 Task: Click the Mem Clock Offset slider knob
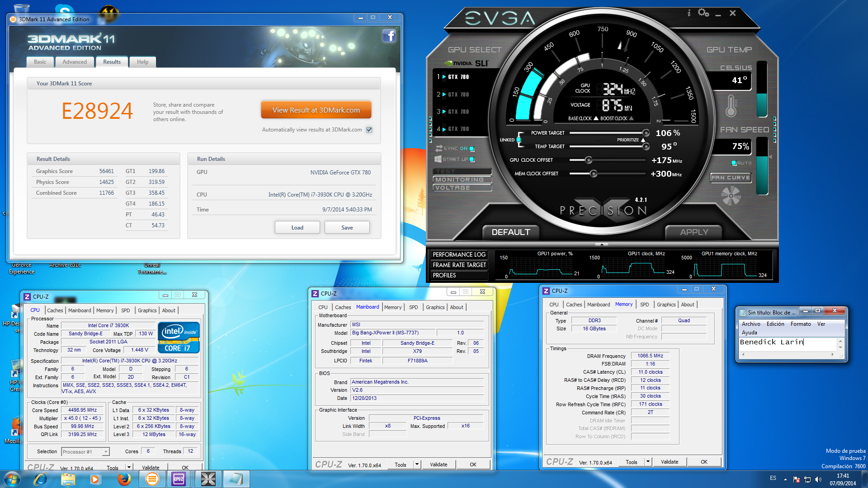[594, 174]
